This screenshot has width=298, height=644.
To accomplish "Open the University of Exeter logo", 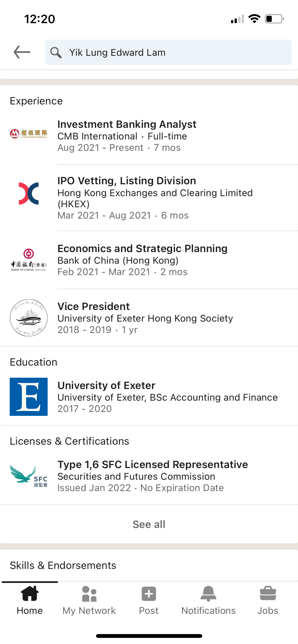I will 29,397.
